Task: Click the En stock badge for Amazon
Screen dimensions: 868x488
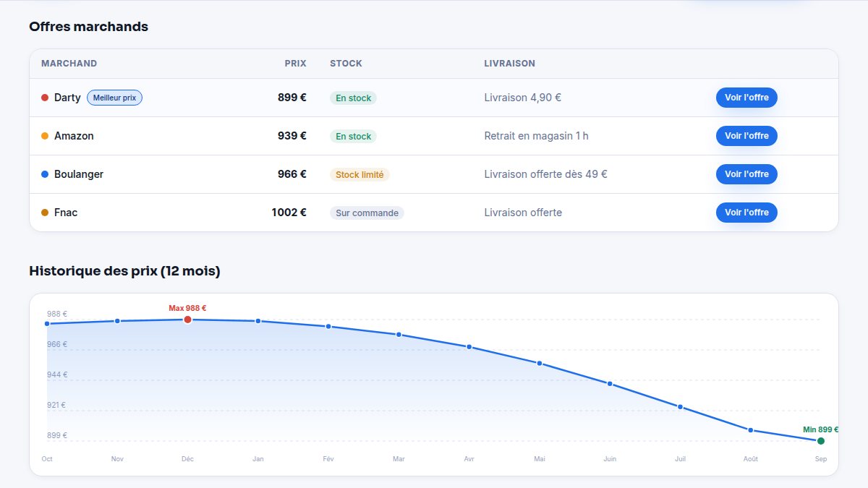Action: coord(353,137)
